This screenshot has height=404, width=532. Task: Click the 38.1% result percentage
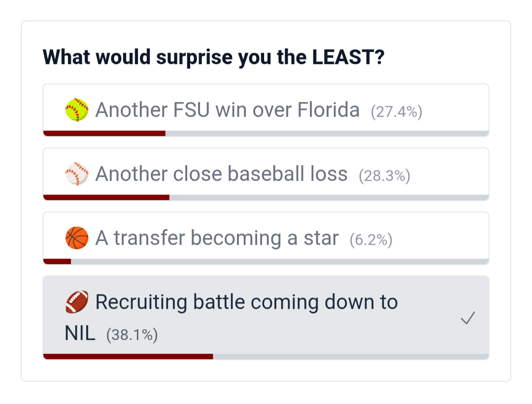coord(132,336)
